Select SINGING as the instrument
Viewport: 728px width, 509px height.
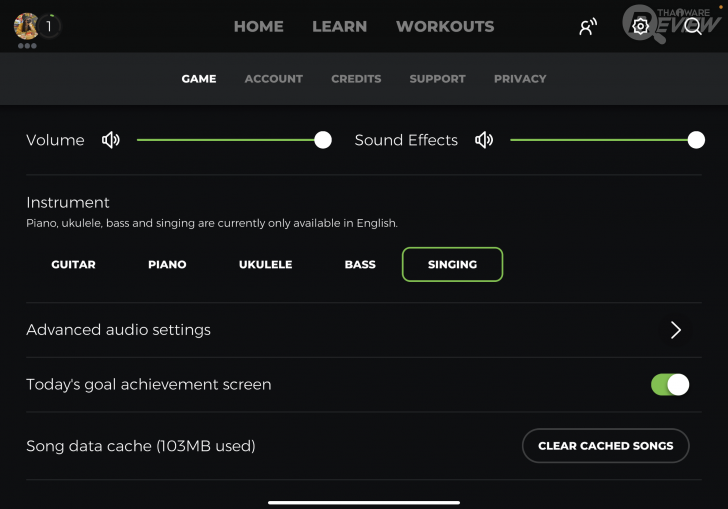click(x=452, y=264)
